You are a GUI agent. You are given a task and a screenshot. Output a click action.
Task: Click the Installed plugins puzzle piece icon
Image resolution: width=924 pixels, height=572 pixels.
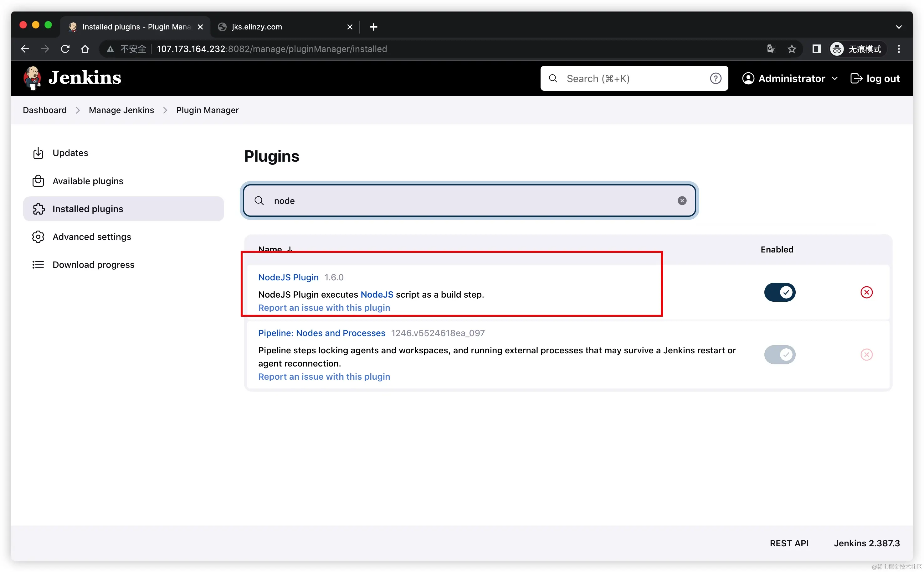pos(38,209)
